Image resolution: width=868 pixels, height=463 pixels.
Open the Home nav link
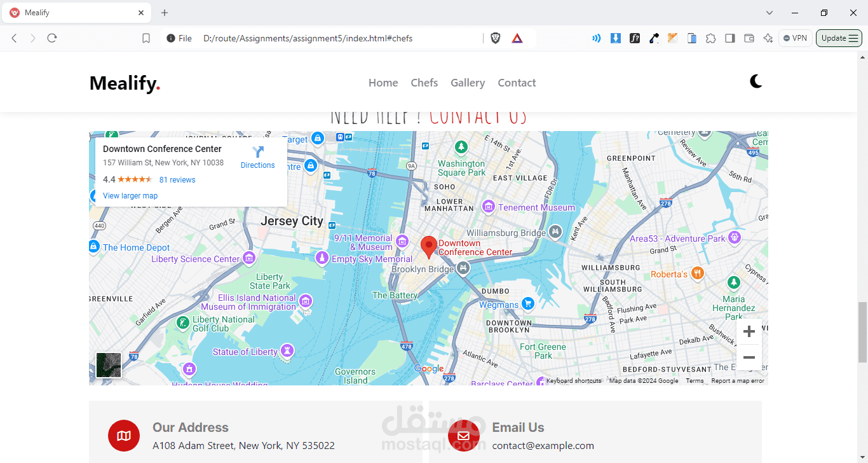(383, 83)
